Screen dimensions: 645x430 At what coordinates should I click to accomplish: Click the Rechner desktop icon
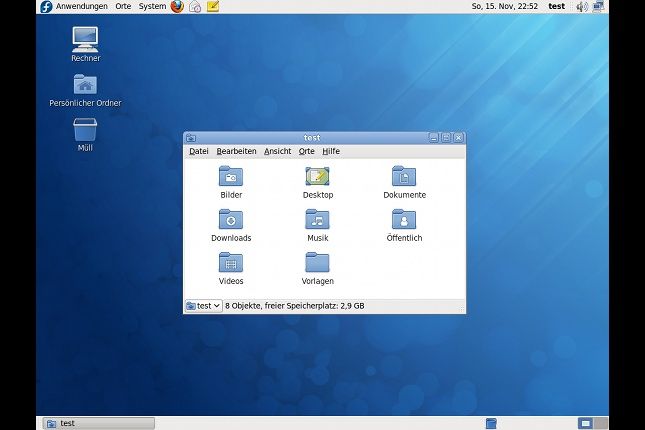coord(85,40)
